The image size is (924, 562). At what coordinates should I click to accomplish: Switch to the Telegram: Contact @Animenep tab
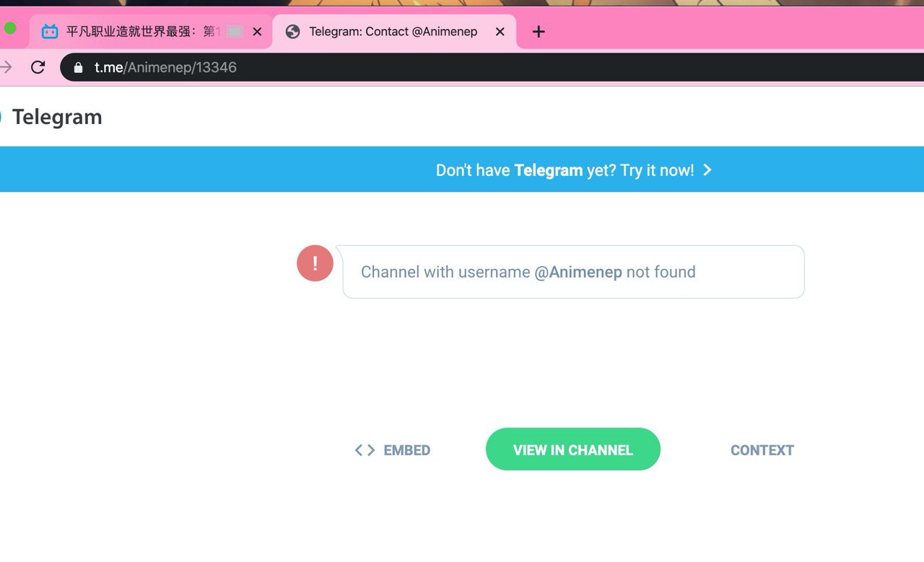395,32
